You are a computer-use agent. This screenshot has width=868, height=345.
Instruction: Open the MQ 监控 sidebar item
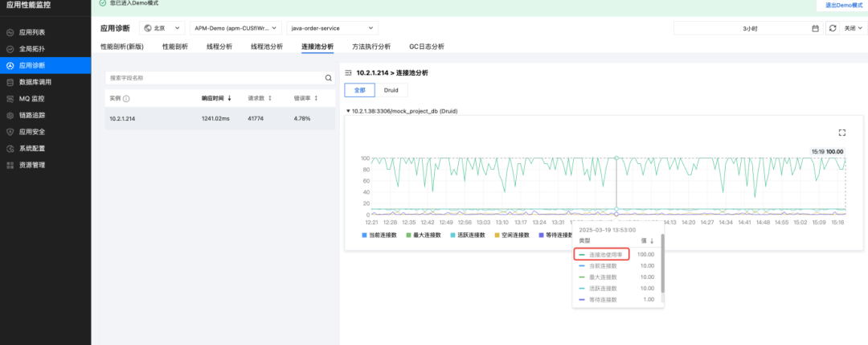click(32, 99)
